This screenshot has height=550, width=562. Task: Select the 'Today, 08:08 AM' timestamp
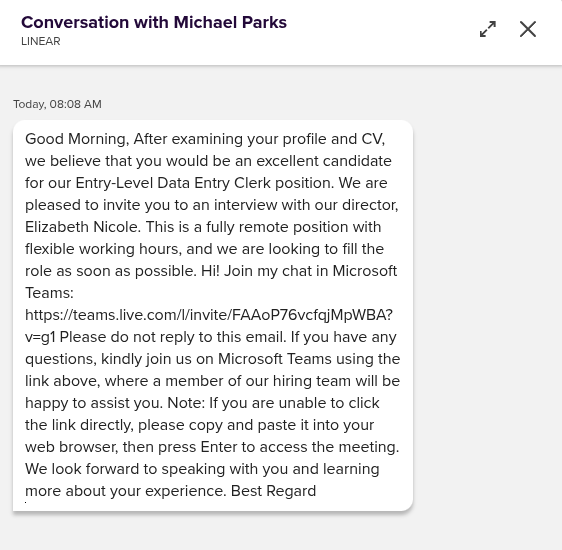[57, 104]
